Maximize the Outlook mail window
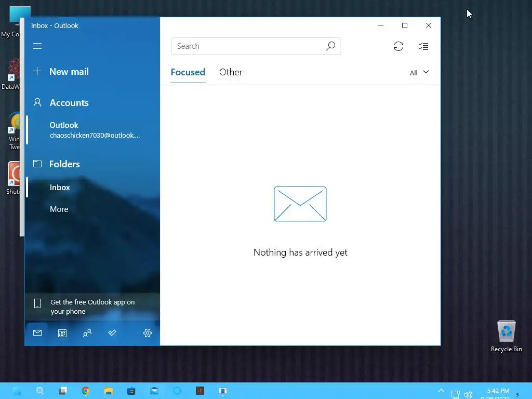The image size is (532, 399). click(404, 25)
